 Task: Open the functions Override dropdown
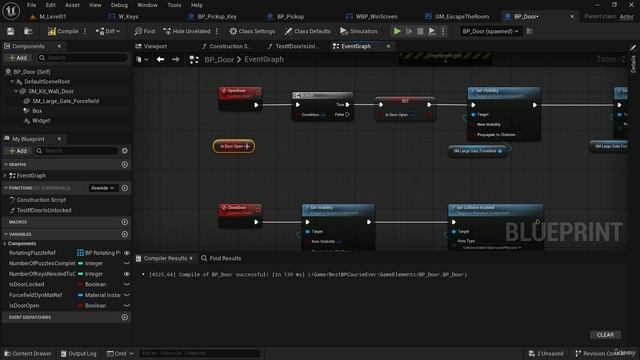point(103,188)
